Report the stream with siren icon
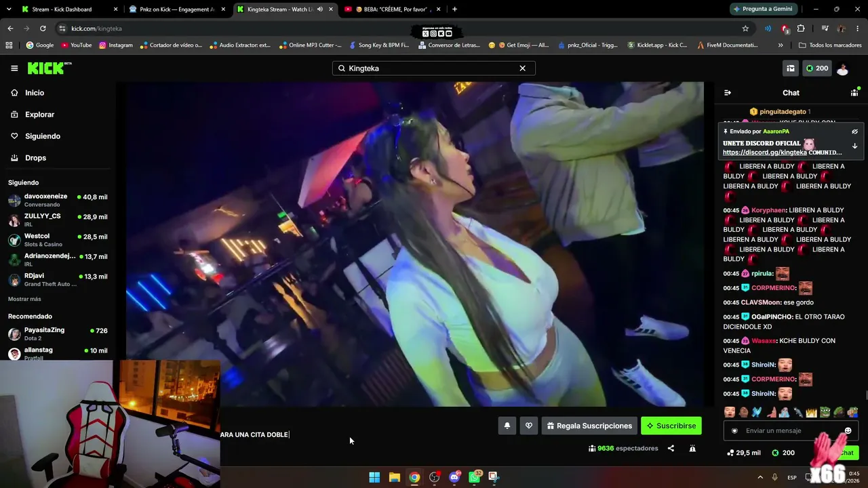 [x=692, y=448]
